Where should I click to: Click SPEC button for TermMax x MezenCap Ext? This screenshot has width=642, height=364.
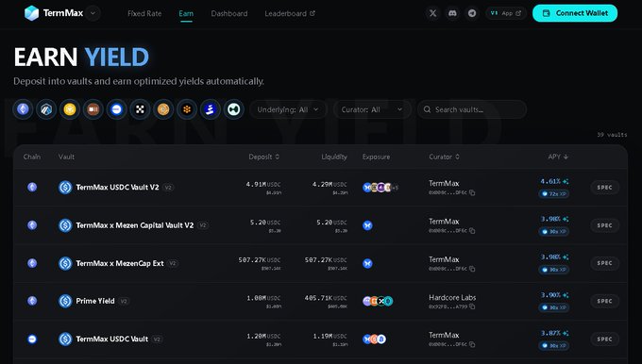pyautogui.click(x=605, y=263)
